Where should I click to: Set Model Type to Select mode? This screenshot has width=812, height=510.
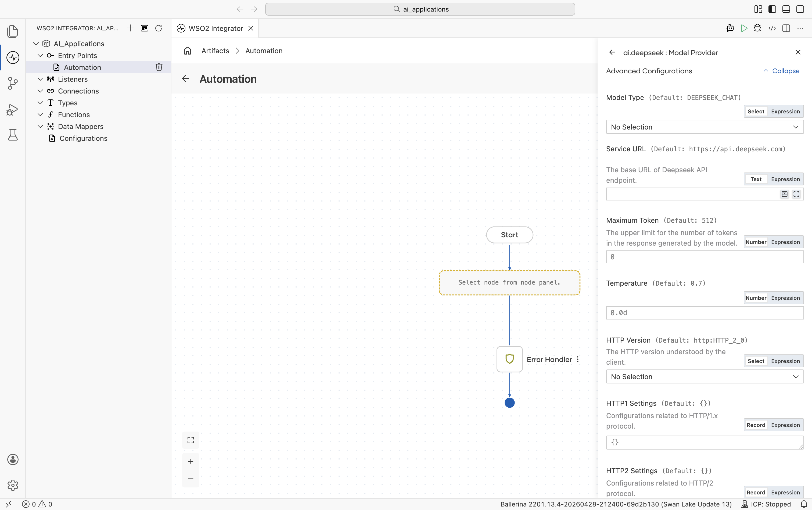(x=756, y=111)
